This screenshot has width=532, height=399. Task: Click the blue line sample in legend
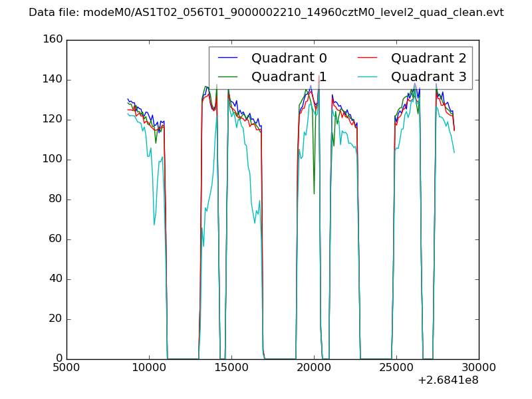[227, 59]
